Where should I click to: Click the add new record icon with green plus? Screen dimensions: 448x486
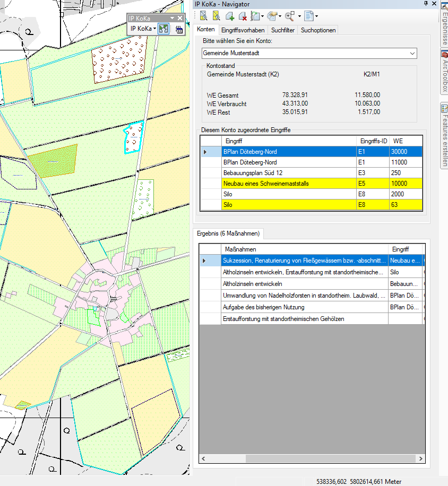click(x=230, y=16)
